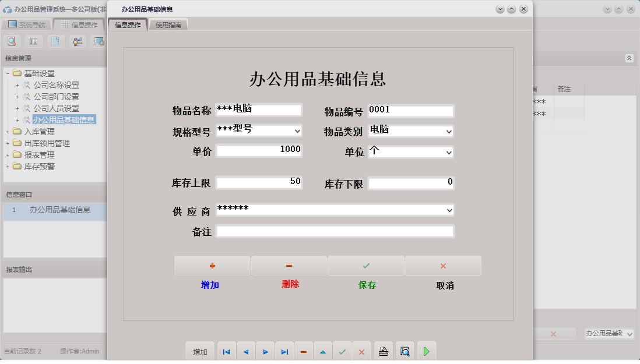Screen dimensions: 640x364
Task: Click the print icon in the bottom toolbar
Action: coord(384,351)
